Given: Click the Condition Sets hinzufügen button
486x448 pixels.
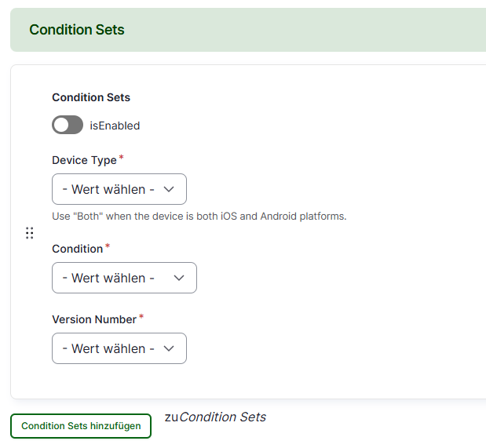Looking at the screenshot, I should pyautogui.click(x=81, y=426).
